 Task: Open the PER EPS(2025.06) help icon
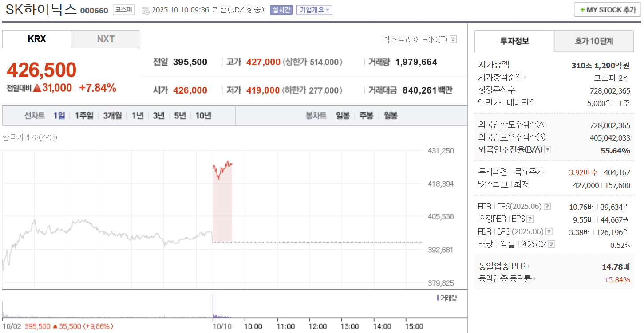[x=547, y=206]
